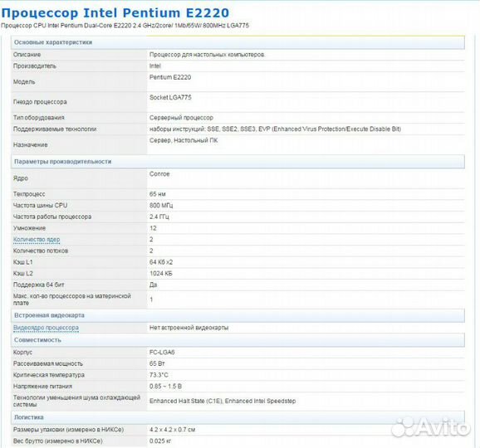
Task: Select the Основные характеристики section header
Action: (x=238, y=42)
